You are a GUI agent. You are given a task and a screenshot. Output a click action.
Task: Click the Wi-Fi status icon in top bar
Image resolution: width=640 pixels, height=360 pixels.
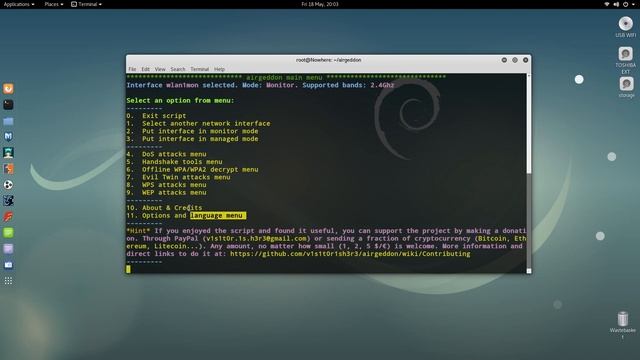[607, 4]
